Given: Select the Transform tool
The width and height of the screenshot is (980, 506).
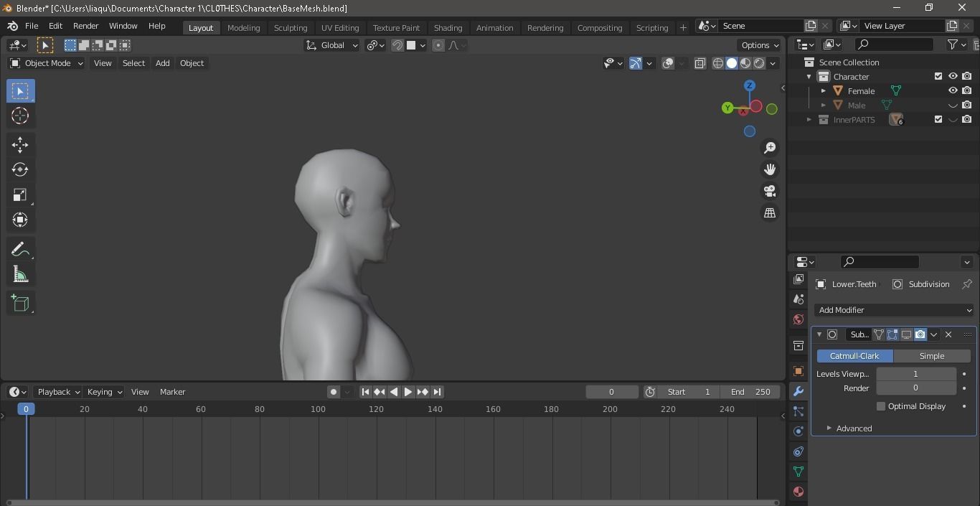Looking at the screenshot, I should [x=20, y=220].
